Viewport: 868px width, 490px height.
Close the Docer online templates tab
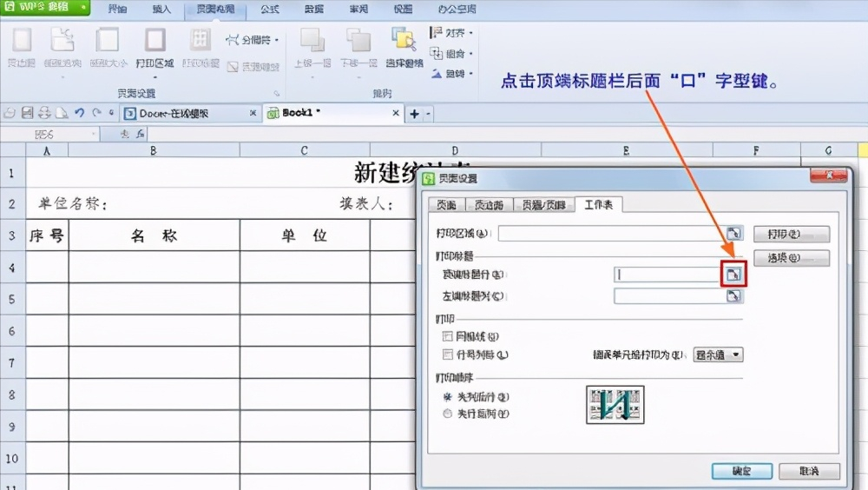coord(253,113)
